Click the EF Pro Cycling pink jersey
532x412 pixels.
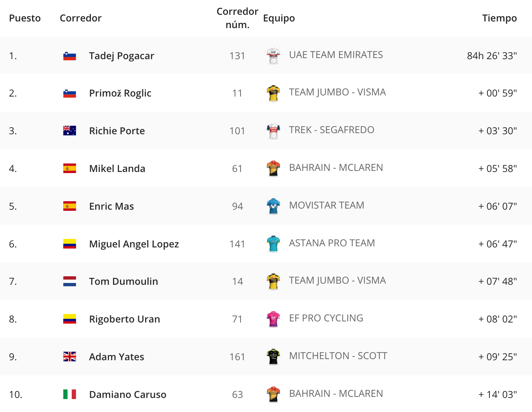point(273,319)
